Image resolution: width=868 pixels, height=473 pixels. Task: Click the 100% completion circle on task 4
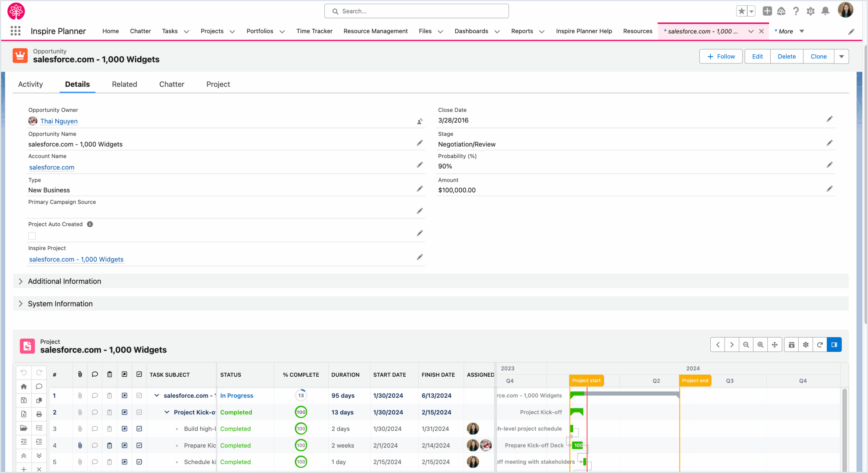301,445
